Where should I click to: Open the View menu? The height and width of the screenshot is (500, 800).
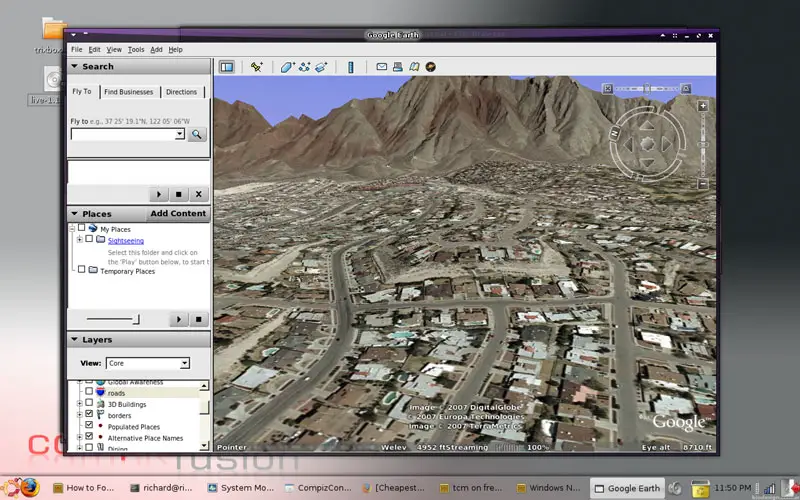[x=114, y=49]
